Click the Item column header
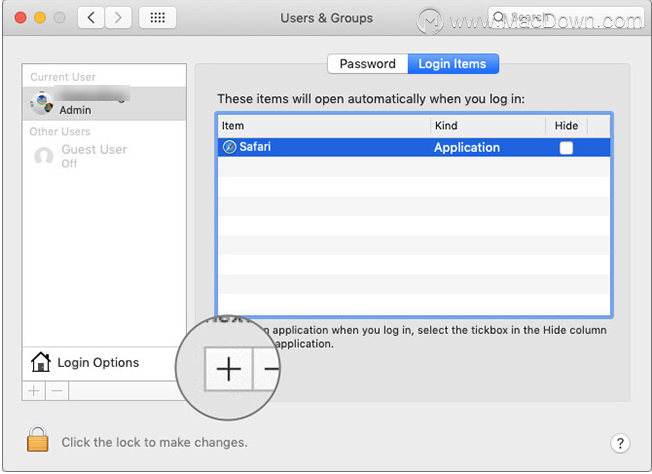Screen dimensions: 652x474 click(x=324, y=126)
